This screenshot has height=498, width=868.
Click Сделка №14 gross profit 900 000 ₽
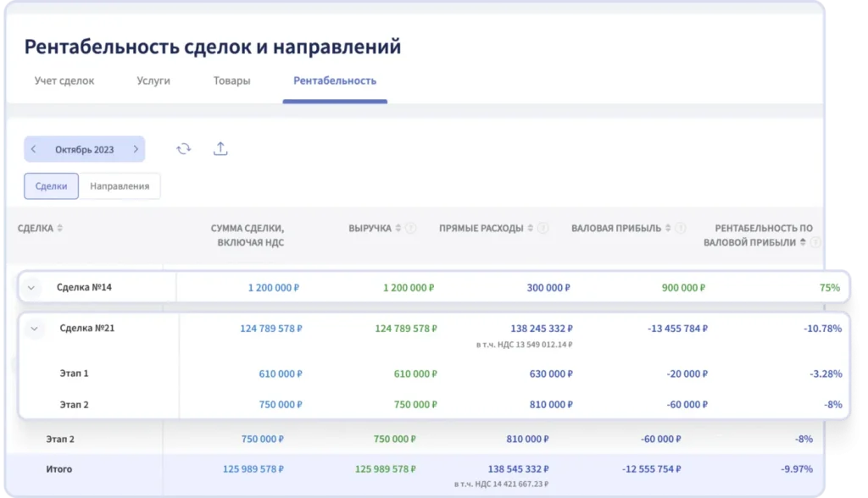[684, 288]
